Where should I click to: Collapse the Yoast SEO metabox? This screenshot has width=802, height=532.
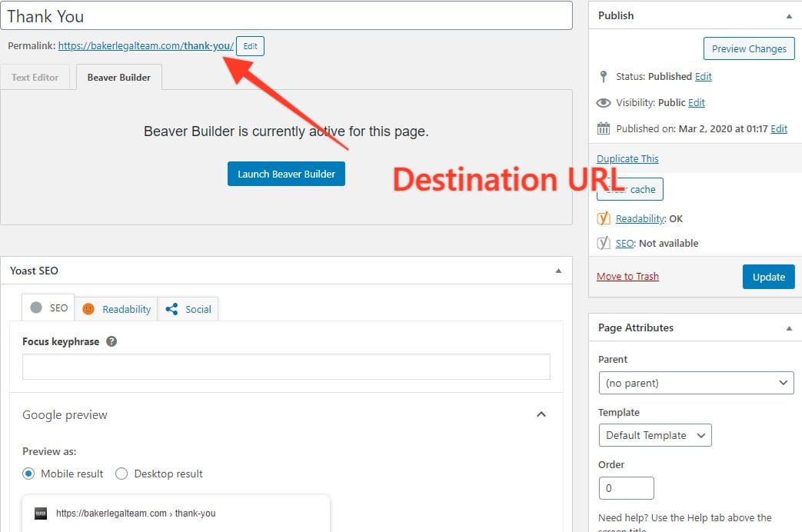pos(558,271)
